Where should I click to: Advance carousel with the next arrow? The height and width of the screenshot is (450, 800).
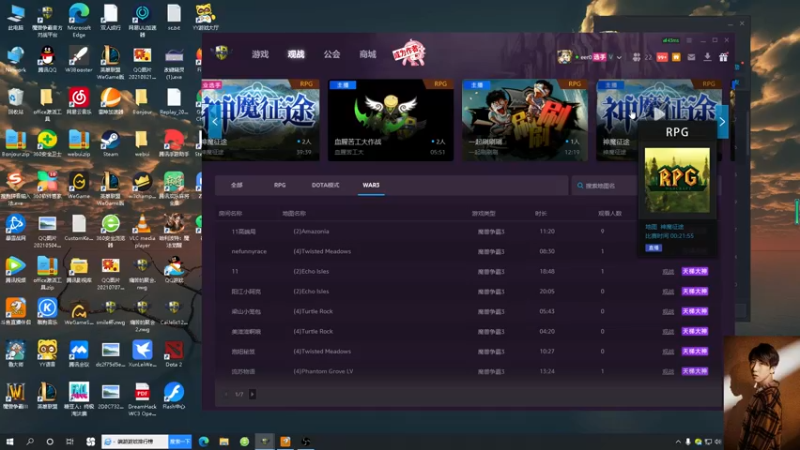click(722, 121)
